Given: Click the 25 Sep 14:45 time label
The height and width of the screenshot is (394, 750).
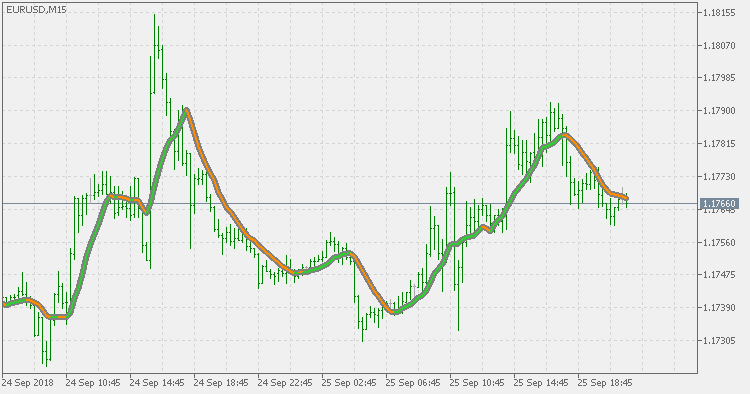Looking at the screenshot, I should [541, 383].
